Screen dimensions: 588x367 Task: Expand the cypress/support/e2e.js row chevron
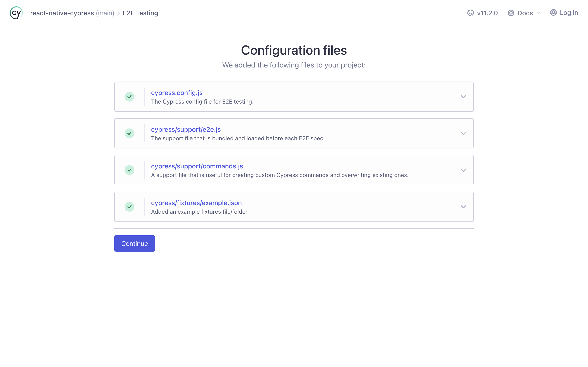pyautogui.click(x=463, y=133)
